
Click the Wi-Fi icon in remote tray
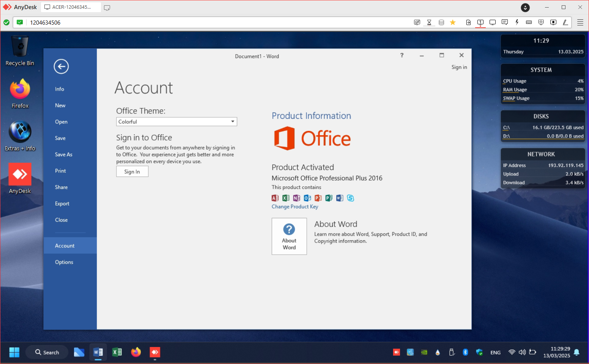point(512,352)
